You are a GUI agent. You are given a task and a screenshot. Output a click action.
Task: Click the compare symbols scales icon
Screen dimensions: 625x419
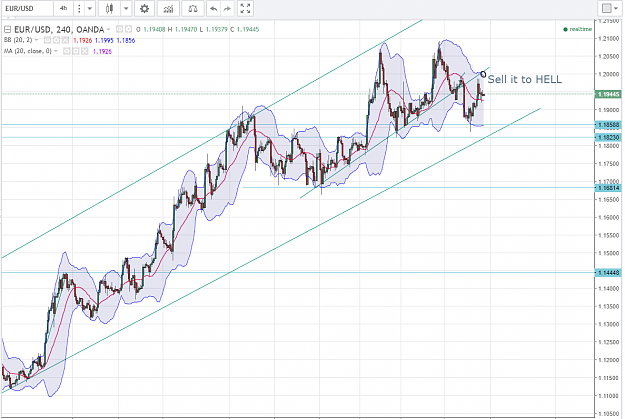[x=193, y=8]
